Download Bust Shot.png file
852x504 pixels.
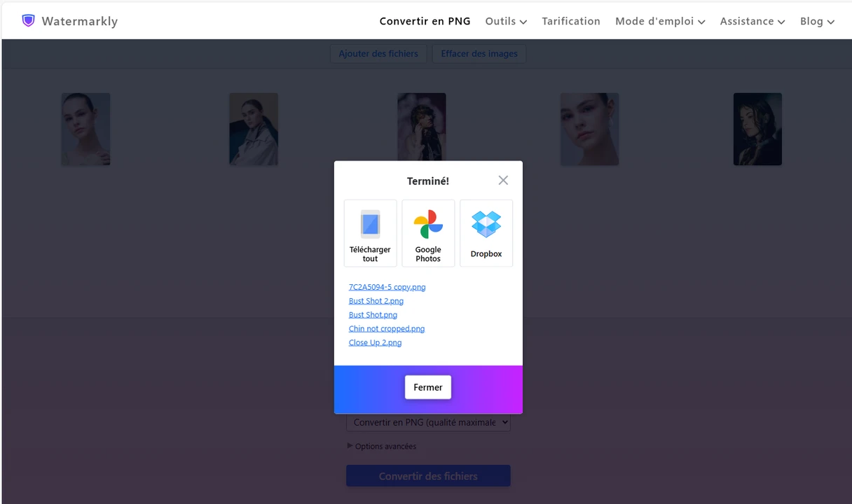(x=373, y=315)
